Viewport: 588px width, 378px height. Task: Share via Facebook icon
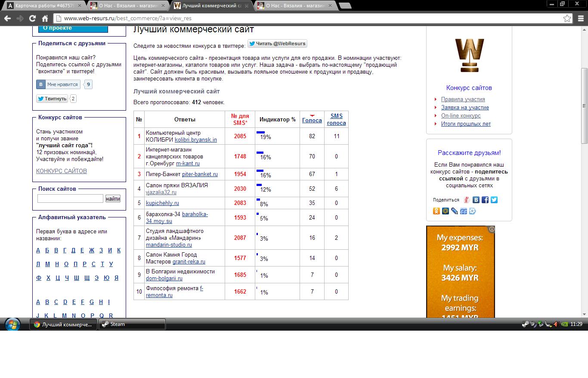click(x=485, y=200)
